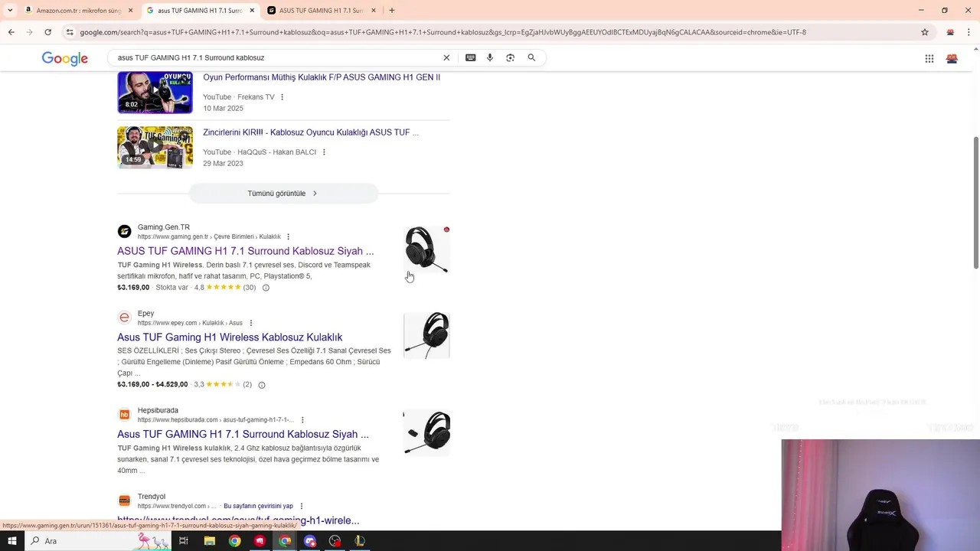Viewport: 980px width, 551px height.
Task: Open options for Frekans TV video
Action: [x=282, y=97]
